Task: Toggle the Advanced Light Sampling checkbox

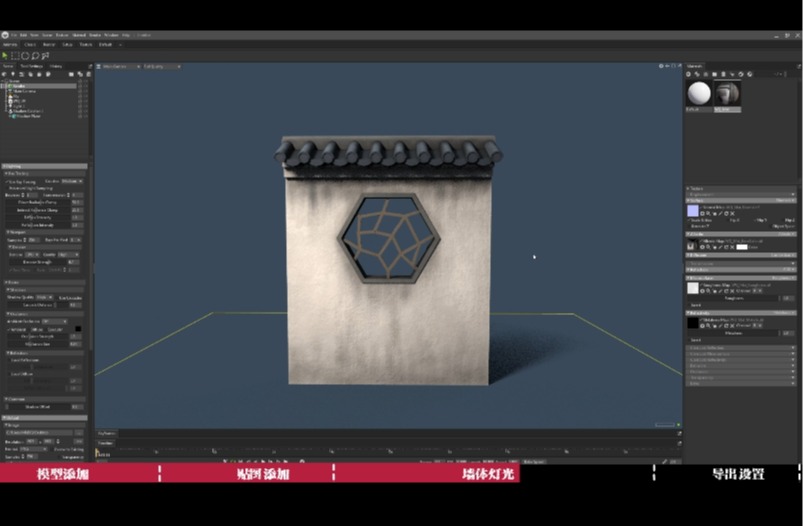Action: [x=7, y=188]
